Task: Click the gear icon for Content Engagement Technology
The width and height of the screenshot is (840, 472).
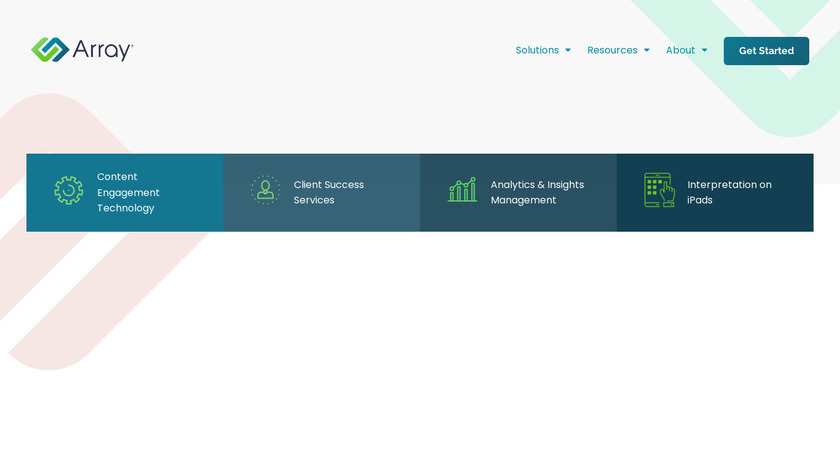Action: tap(69, 190)
